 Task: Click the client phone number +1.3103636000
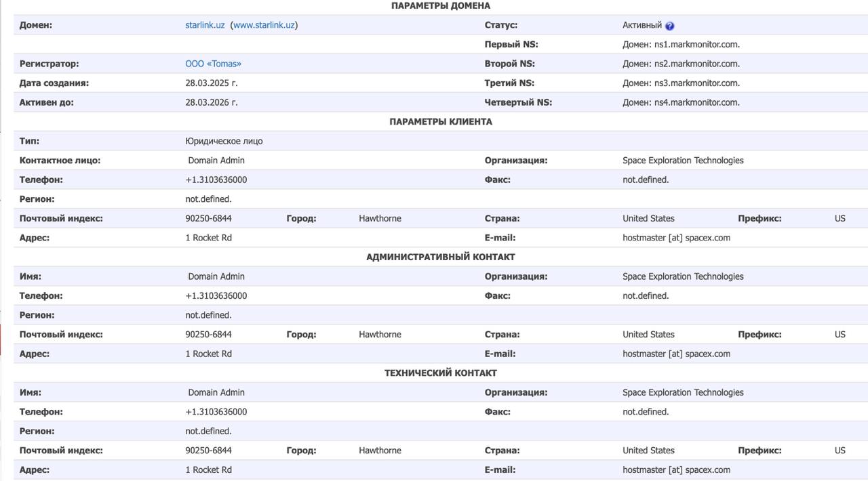click(216, 180)
